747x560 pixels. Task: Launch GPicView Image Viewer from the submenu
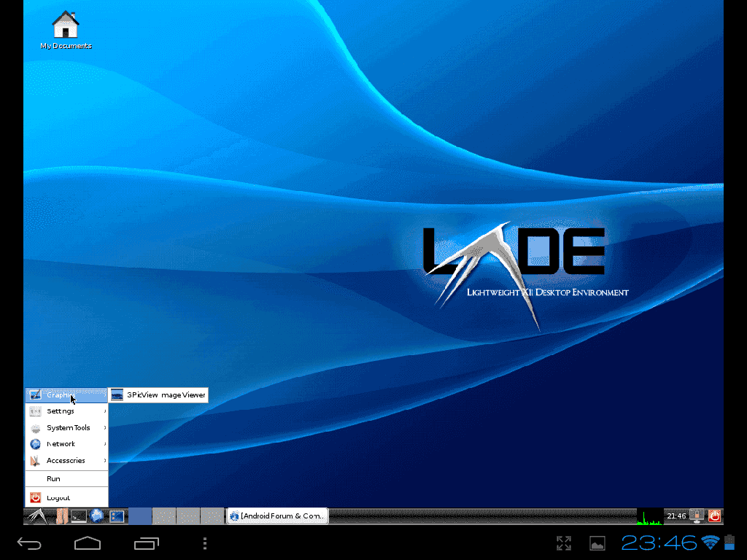coord(158,394)
